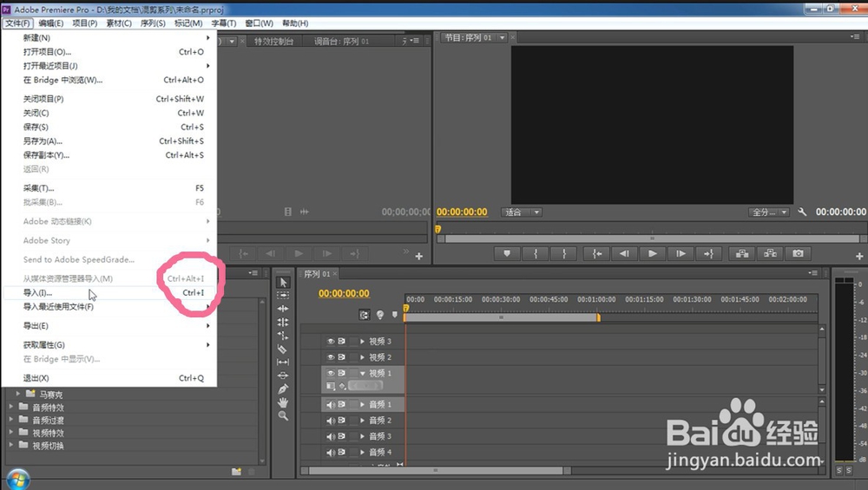Open Program monitor settings wrench

point(801,212)
